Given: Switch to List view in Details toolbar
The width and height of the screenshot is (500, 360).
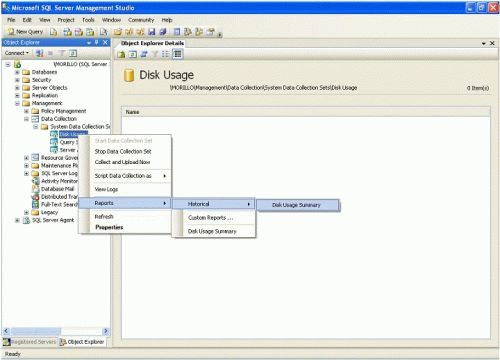Looking at the screenshot, I should click(x=166, y=54).
